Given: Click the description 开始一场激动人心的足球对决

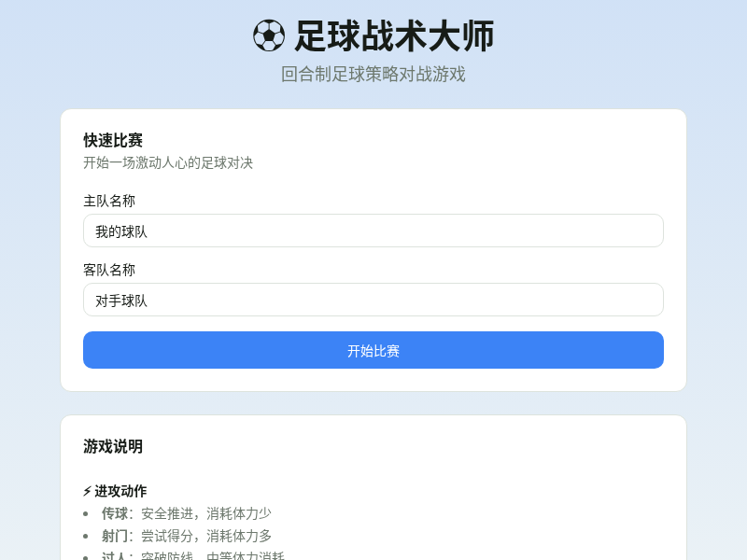Looking at the screenshot, I should pyautogui.click(x=168, y=162).
